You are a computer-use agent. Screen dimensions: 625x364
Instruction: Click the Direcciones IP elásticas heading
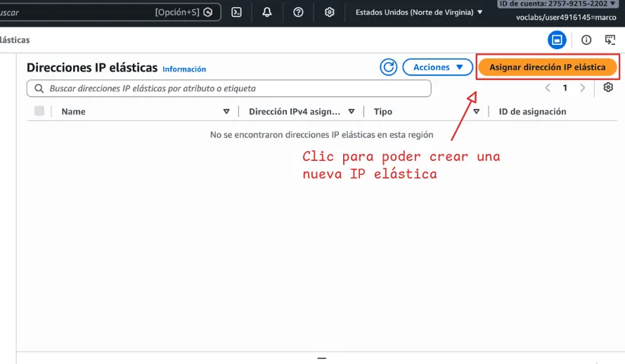click(92, 67)
